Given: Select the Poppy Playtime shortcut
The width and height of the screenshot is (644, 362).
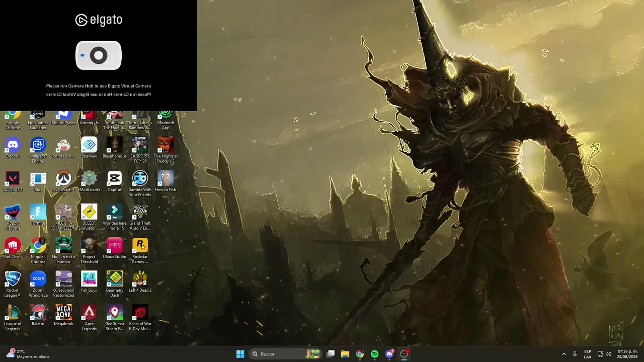Looking at the screenshot, I should [13, 217].
